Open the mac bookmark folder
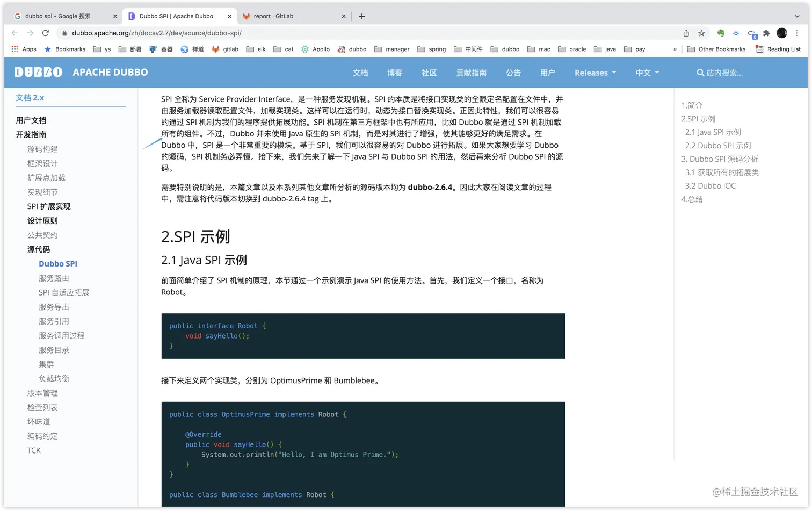Screen dimensions: 812x511 539,49
